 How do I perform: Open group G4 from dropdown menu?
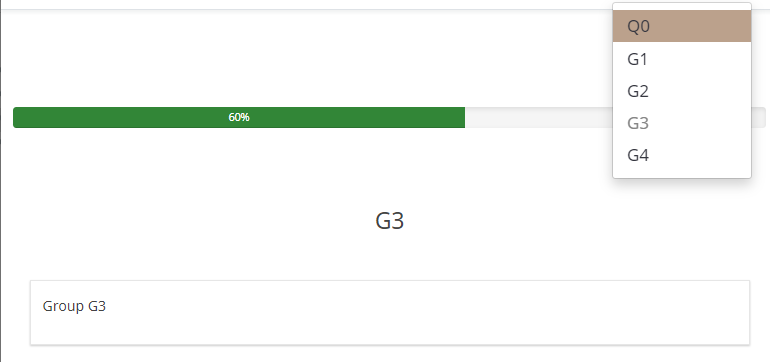pyautogui.click(x=682, y=155)
